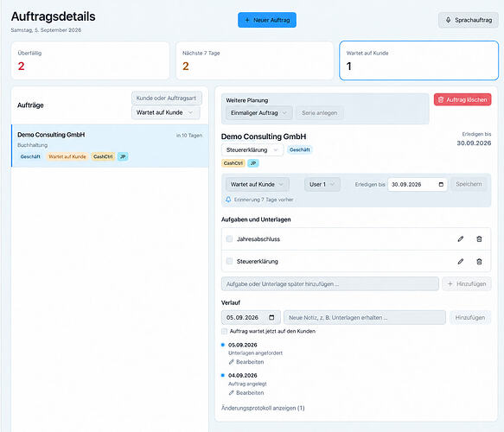Click the trash icon for Steuererklärung task
Viewport: 504px width, 432px height.
[x=479, y=262]
